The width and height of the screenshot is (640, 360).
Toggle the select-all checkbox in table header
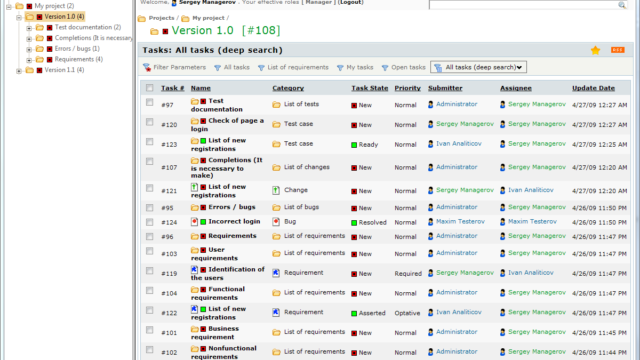pos(150,88)
